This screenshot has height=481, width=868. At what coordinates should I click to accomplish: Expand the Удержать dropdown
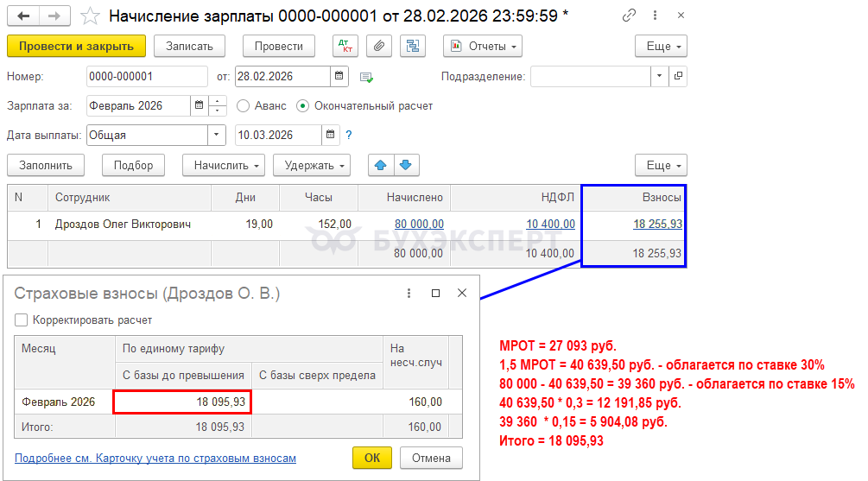click(x=312, y=165)
